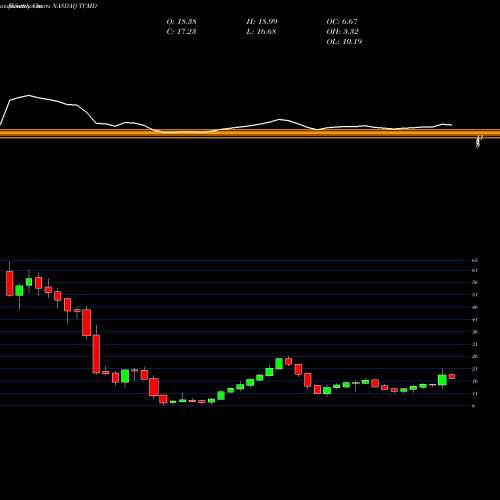The width and height of the screenshot is (500, 500).
Task: Click the tallest red candle dropping below 21
Action: [x=96, y=354]
